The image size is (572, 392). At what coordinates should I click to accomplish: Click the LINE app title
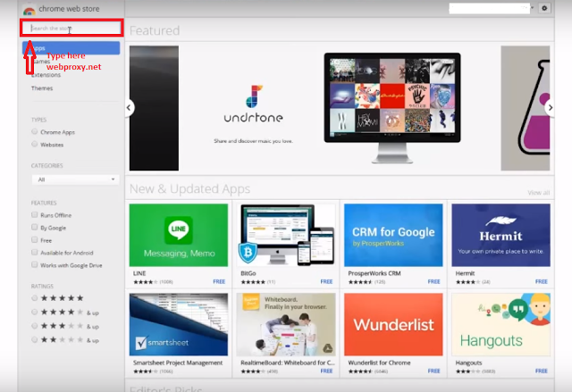pyautogui.click(x=139, y=273)
